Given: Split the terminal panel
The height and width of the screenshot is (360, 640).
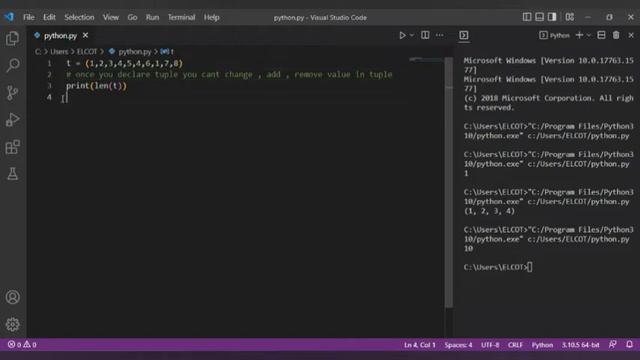Looking at the screenshot, I should [601, 35].
